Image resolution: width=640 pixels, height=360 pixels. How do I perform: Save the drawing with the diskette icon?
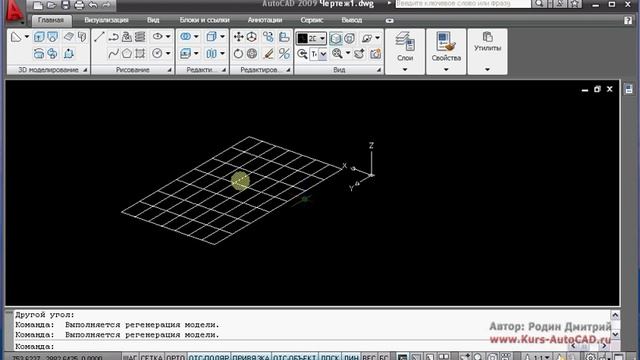pos(65,5)
